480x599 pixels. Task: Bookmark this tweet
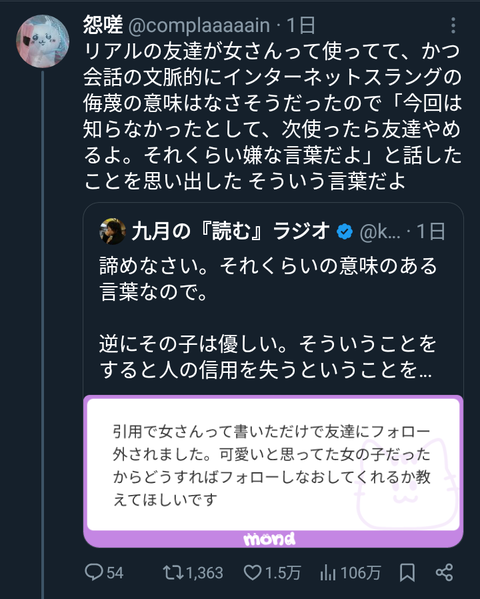(x=407, y=572)
